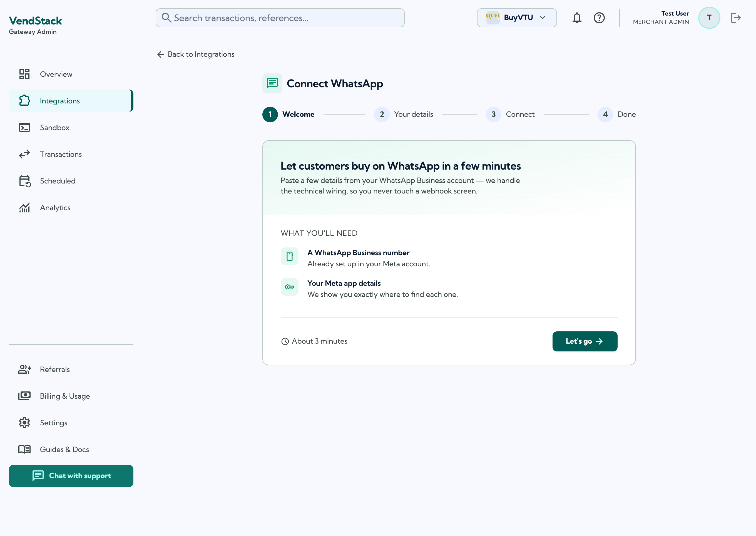
Task: Open Chat with support
Action: pyautogui.click(x=71, y=476)
